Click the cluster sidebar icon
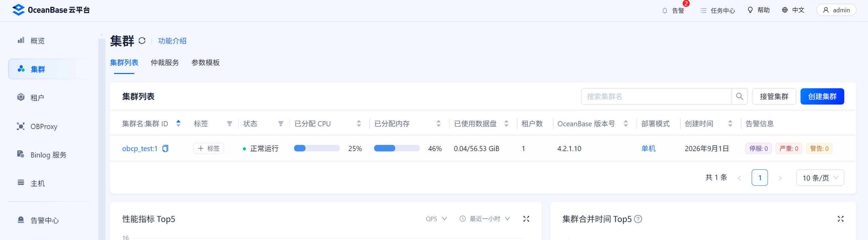 [21, 69]
